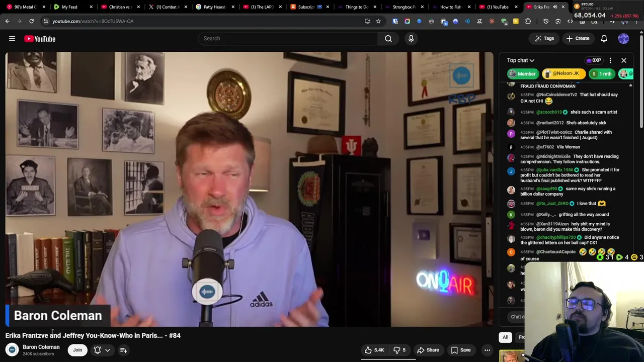
Task: Open the Baron Coleman channel name link
Action: (x=41, y=347)
